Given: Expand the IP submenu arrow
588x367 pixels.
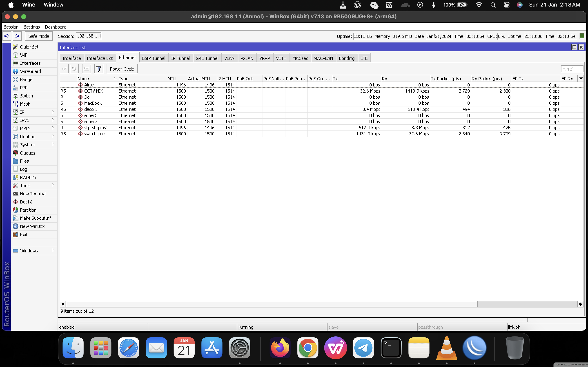Looking at the screenshot, I should (52, 112).
